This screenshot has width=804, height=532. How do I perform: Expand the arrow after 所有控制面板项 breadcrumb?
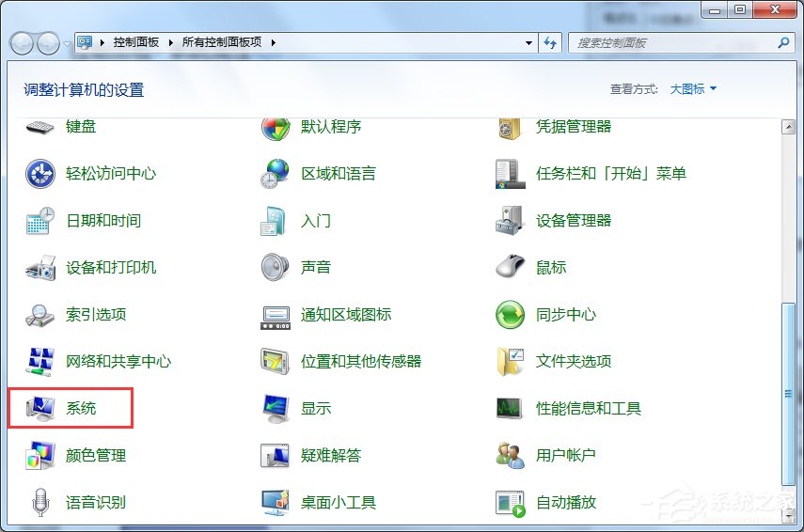274,42
